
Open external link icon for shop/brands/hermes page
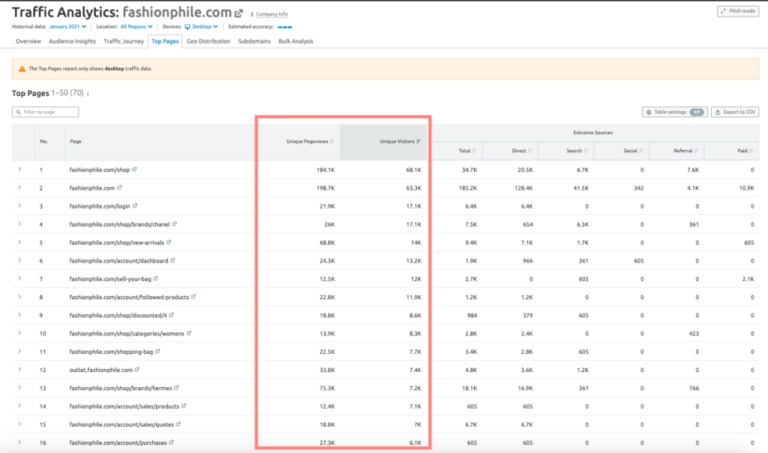pos(176,388)
